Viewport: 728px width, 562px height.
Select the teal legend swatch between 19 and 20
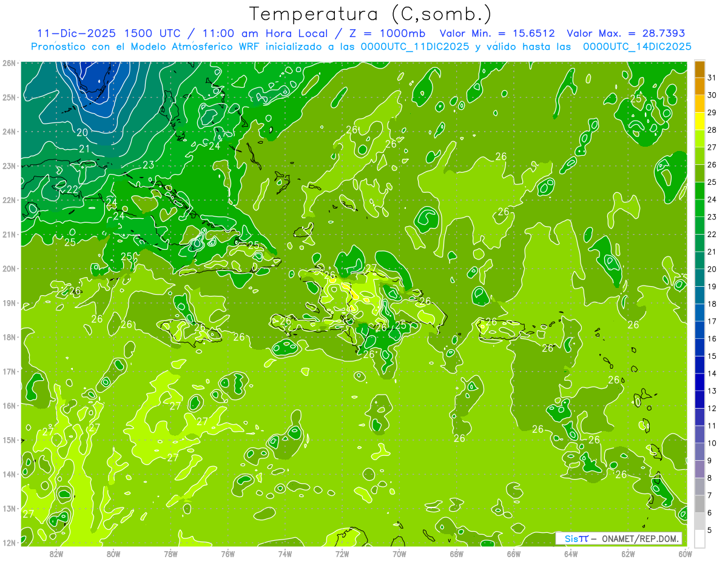699,278
